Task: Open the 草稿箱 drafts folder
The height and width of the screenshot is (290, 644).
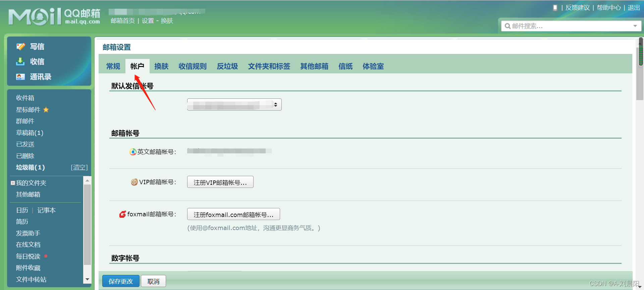Action: [30, 133]
